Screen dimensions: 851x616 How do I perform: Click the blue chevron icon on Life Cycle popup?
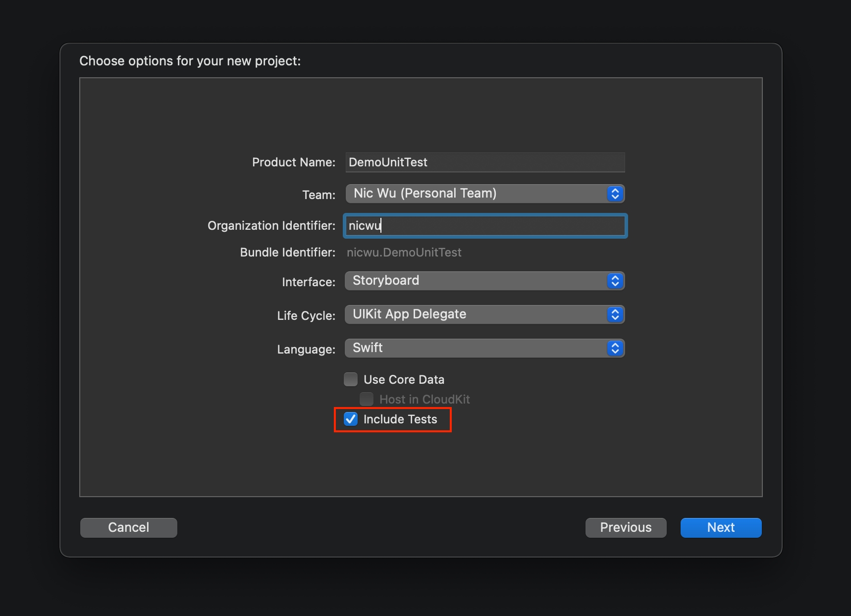tap(615, 314)
